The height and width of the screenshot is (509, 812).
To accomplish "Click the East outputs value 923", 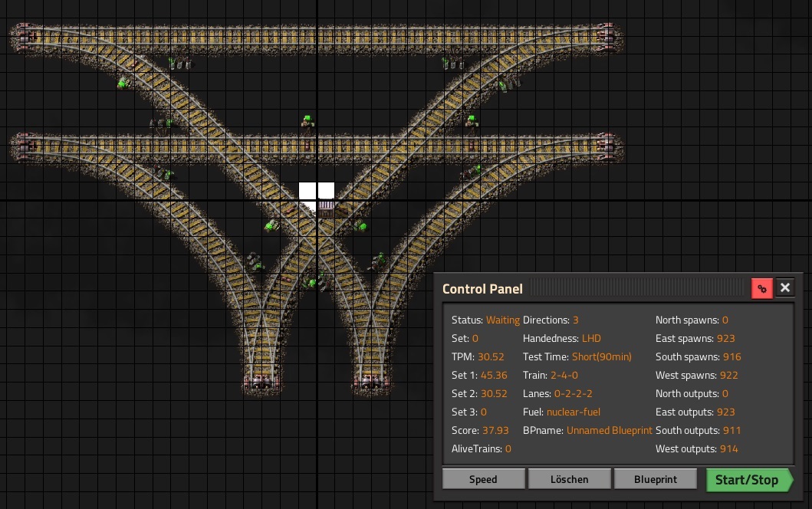I will click(x=726, y=412).
